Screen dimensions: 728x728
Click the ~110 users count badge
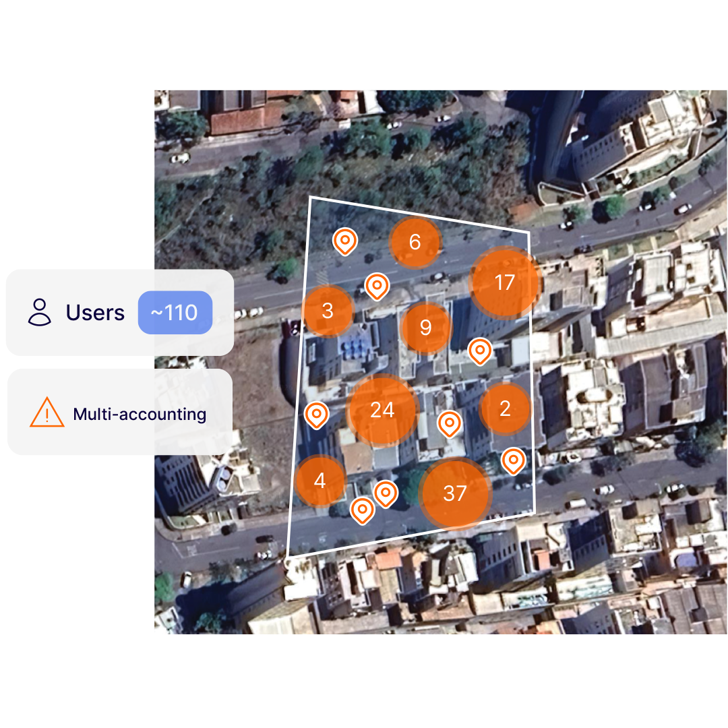(x=175, y=313)
